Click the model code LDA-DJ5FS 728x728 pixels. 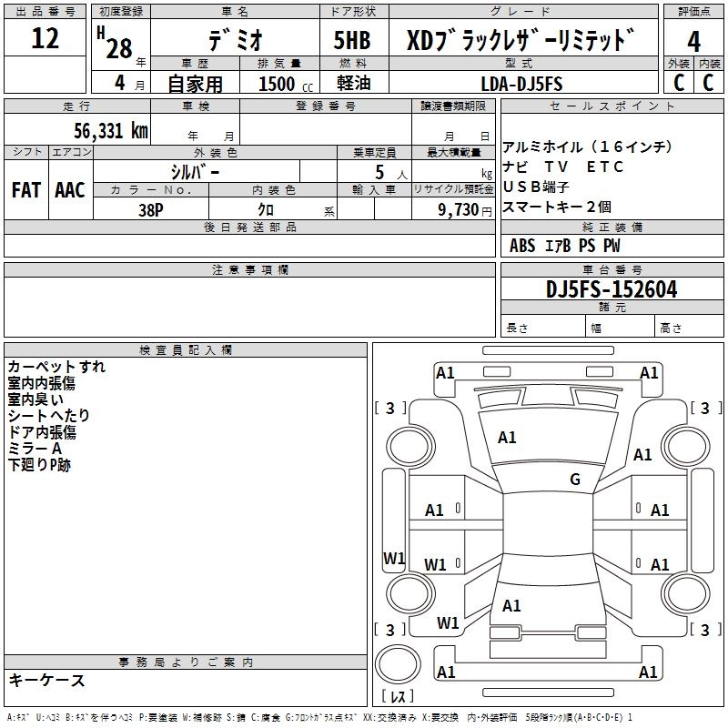[x=521, y=84]
